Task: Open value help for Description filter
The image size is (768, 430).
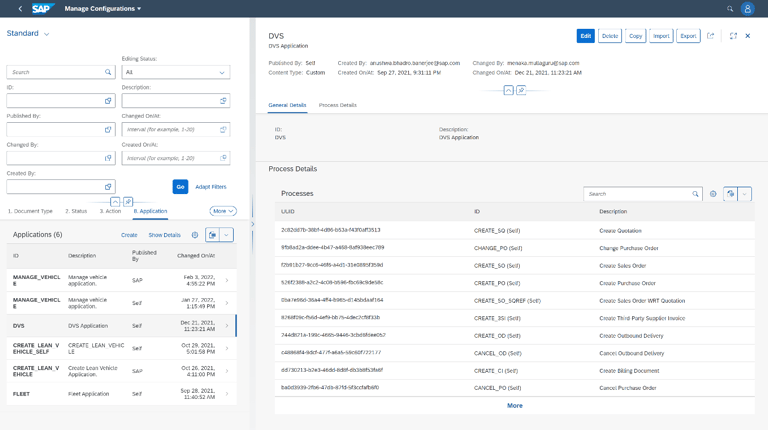Action: point(223,101)
